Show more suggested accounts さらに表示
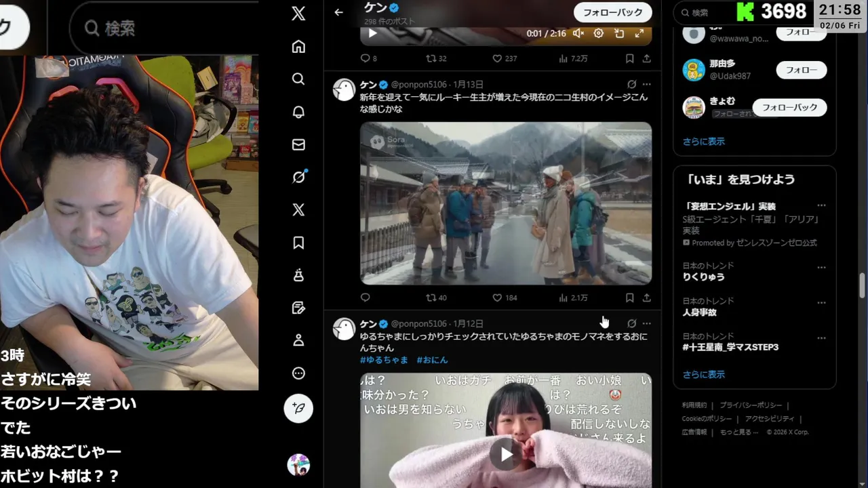Image resolution: width=868 pixels, height=488 pixels. (x=704, y=141)
